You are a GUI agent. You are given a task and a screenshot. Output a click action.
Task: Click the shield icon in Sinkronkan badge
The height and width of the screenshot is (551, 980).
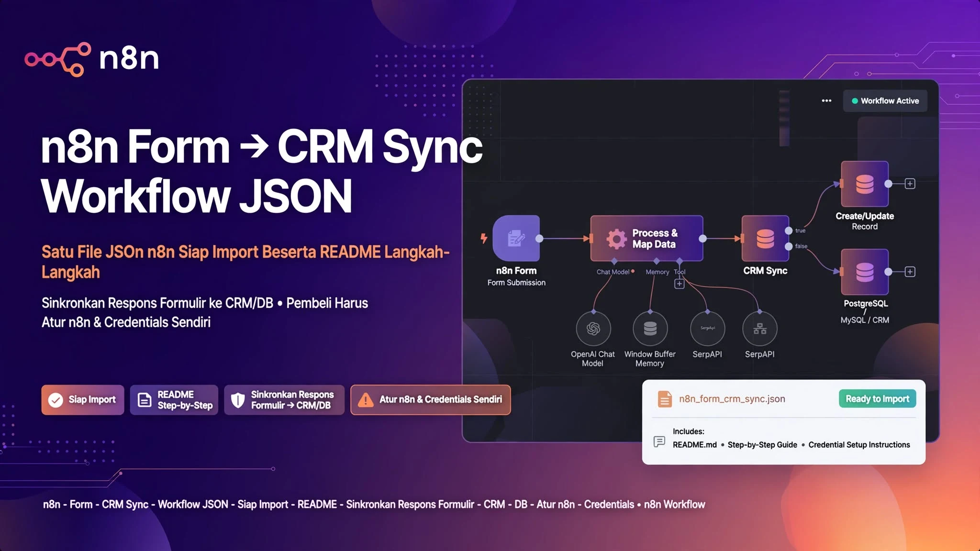(238, 400)
